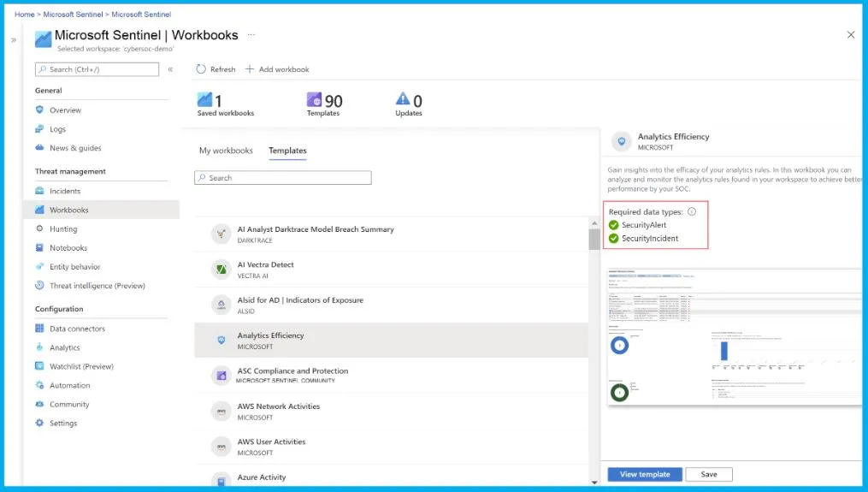868x492 pixels.
Task: Click Home in the breadcrumb
Action: [24, 14]
